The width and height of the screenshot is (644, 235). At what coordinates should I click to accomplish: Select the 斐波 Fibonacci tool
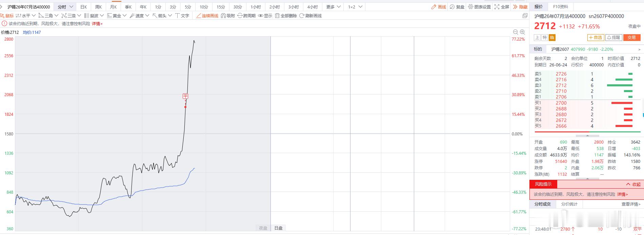tap(91, 16)
